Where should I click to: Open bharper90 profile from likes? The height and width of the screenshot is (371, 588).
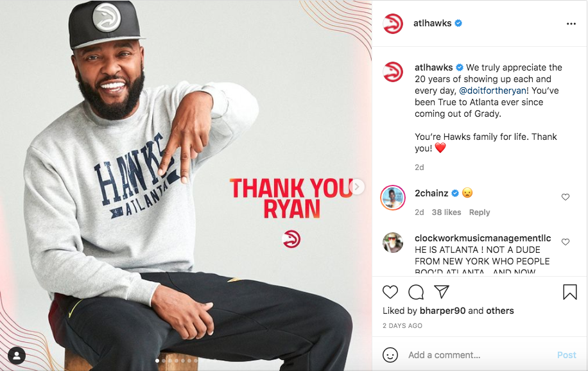(x=442, y=311)
